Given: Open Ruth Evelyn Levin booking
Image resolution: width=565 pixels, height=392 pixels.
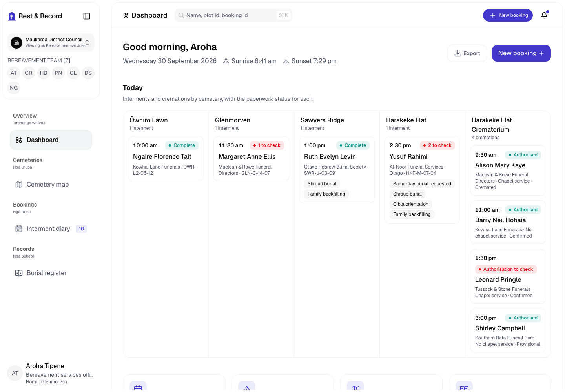Looking at the screenshot, I should [x=337, y=170].
